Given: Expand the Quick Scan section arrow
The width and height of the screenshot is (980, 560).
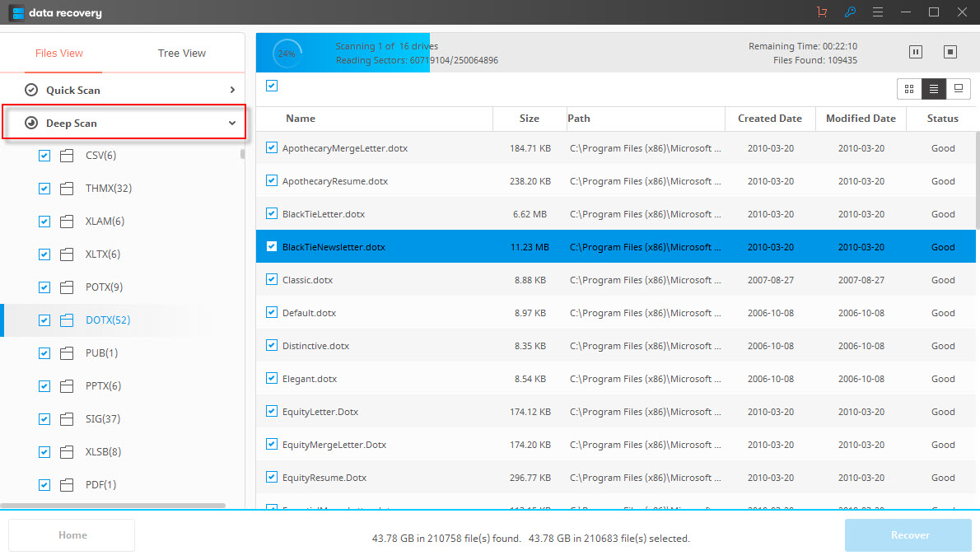Looking at the screenshot, I should click(x=232, y=90).
